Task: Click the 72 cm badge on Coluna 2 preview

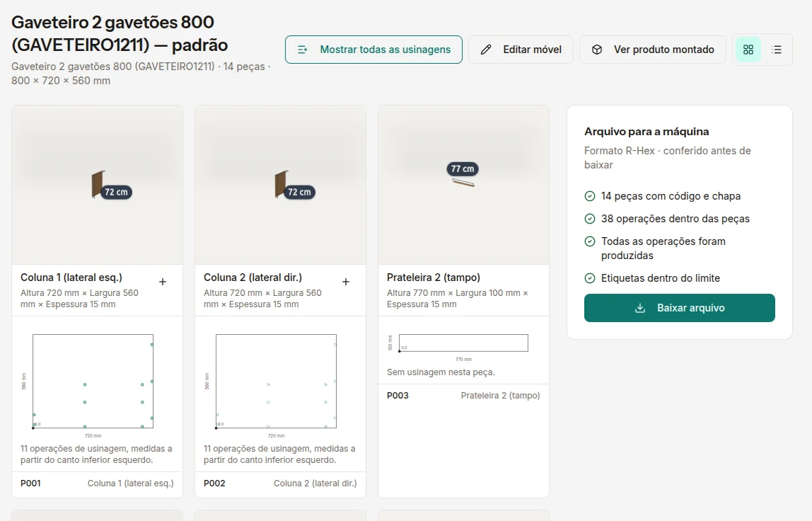Action: [x=300, y=193]
